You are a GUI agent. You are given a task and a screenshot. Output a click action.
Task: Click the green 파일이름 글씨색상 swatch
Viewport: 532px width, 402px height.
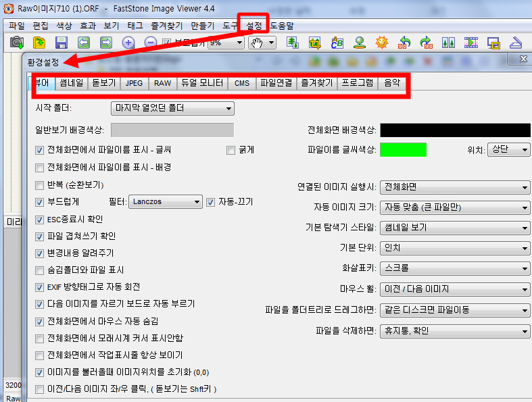[404, 150]
